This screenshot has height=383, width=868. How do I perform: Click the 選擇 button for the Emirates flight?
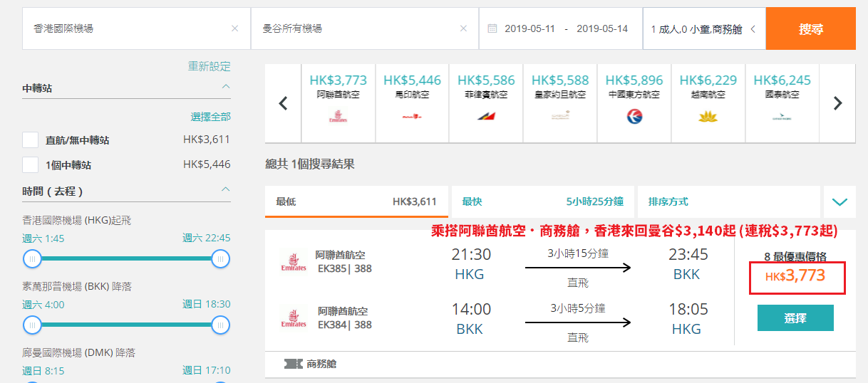tap(795, 318)
